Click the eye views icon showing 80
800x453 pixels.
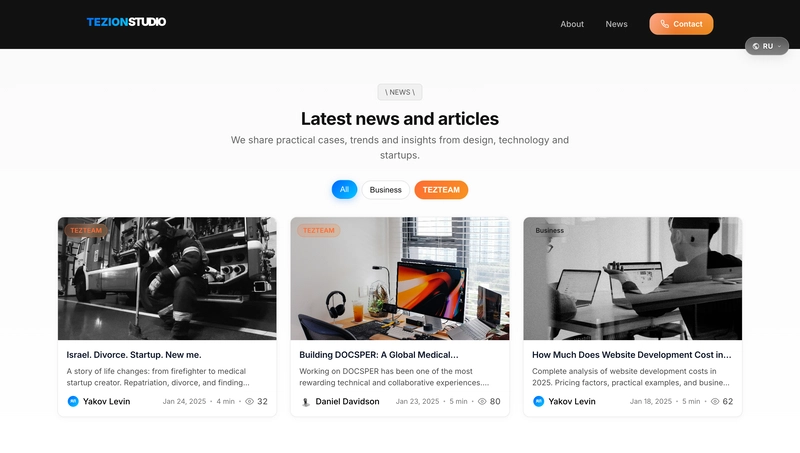pyautogui.click(x=482, y=401)
